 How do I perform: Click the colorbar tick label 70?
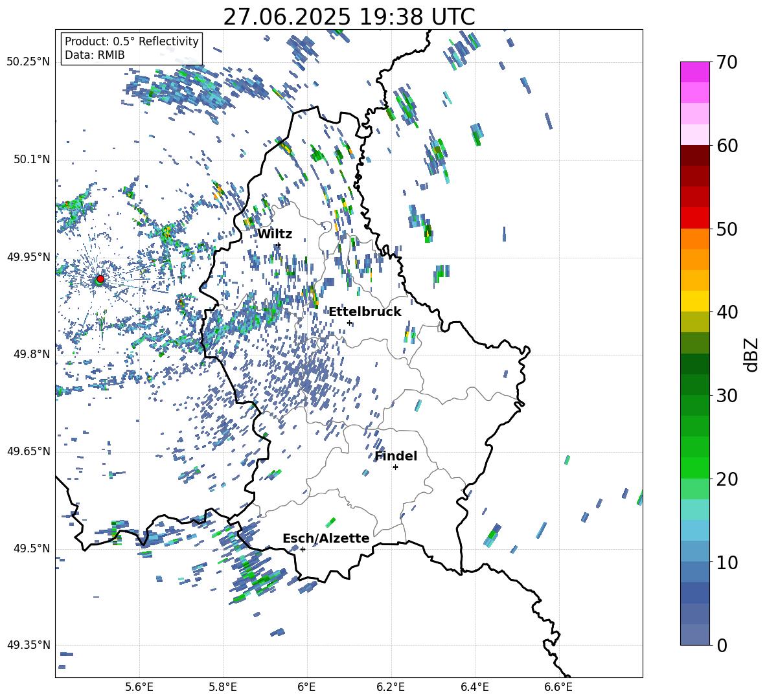tap(727, 62)
